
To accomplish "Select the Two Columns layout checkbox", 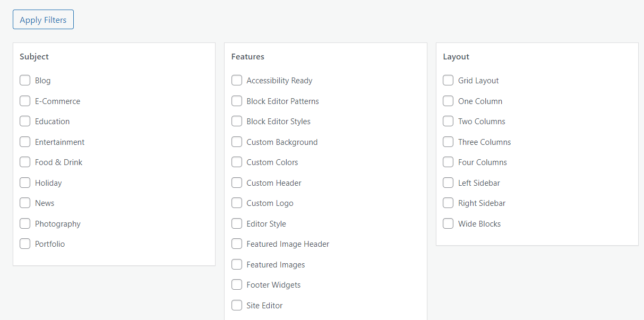I will click(x=448, y=122).
